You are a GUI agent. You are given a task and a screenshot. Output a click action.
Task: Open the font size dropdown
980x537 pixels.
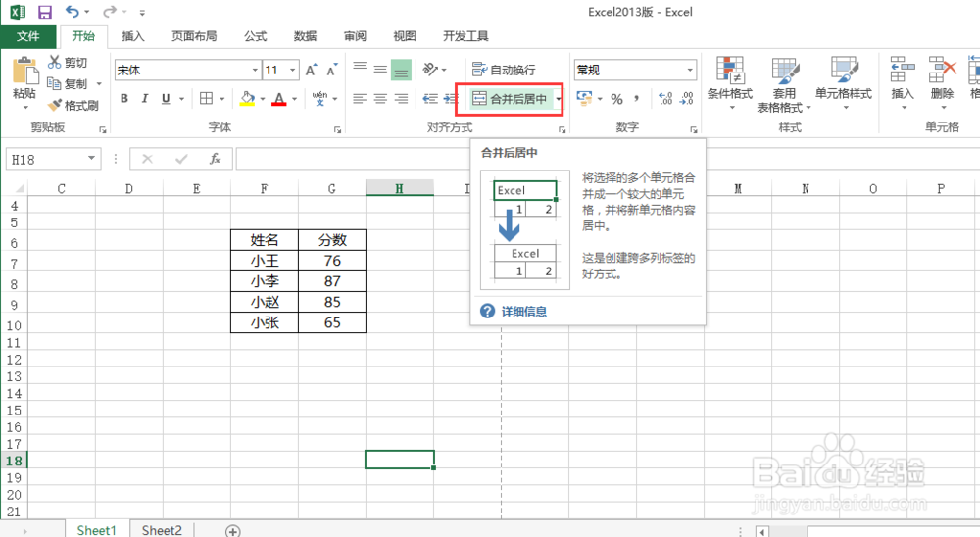click(292, 70)
